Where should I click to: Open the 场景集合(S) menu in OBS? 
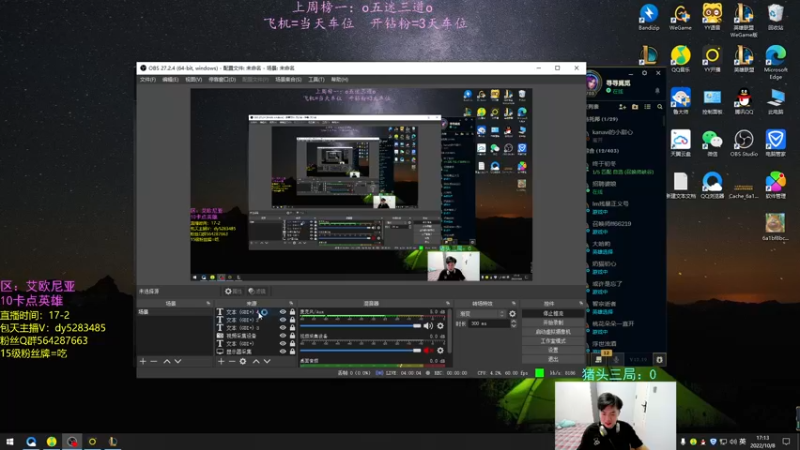coord(288,80)
